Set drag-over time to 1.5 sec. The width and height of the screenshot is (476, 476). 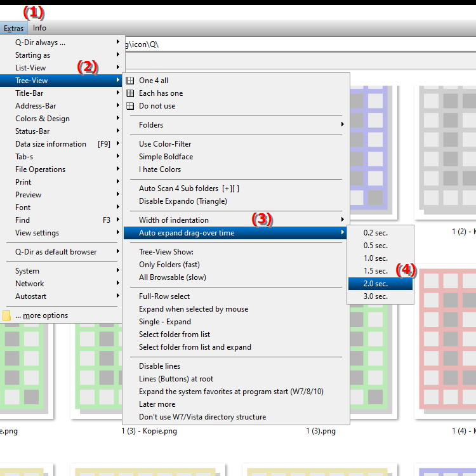click(x=380, y=271)
